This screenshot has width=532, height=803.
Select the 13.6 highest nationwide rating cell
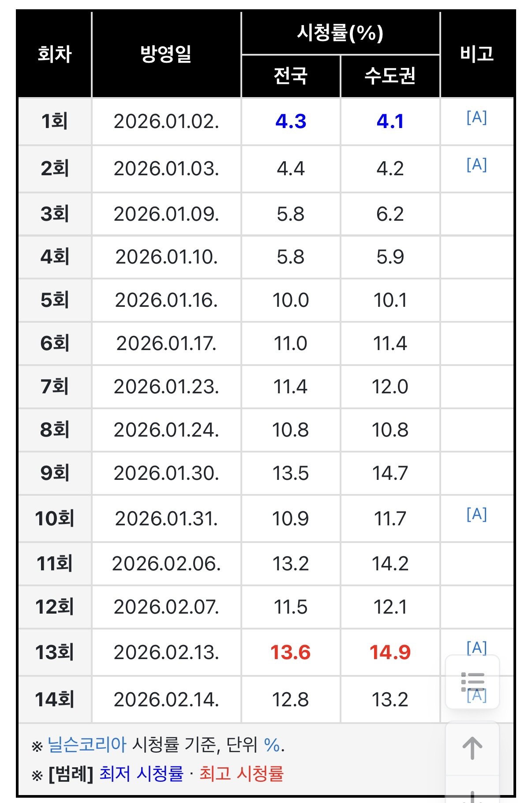point(291,652)
